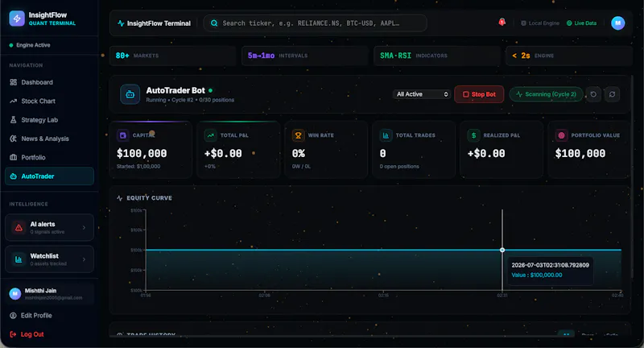Click the AI alerts warning triangle icon
The image size is (644, 348).
(19, 228)
